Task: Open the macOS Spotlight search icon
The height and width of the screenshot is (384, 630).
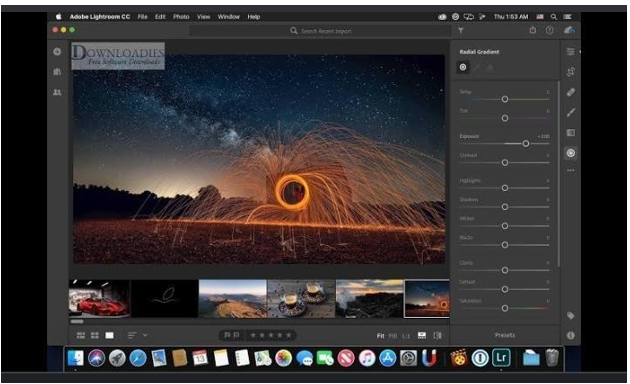Action: tap(554, 16)
